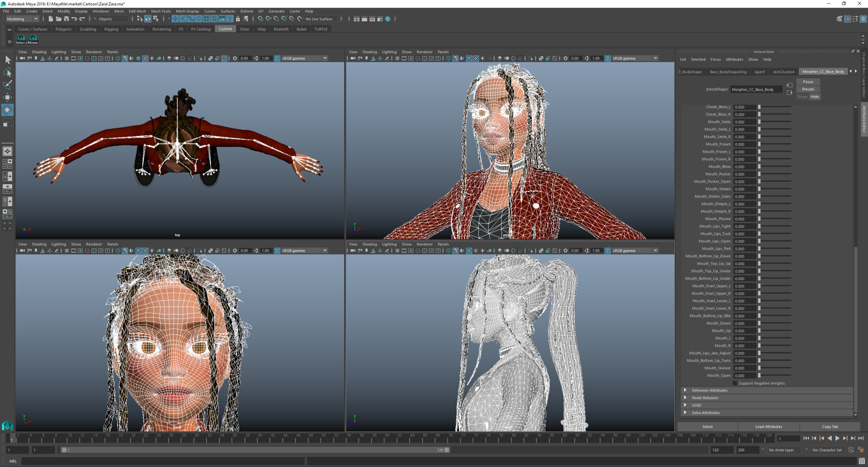
Task: Toggle sRGB gamma color management in top-left viewport
Action: click(x=277, y=58)
